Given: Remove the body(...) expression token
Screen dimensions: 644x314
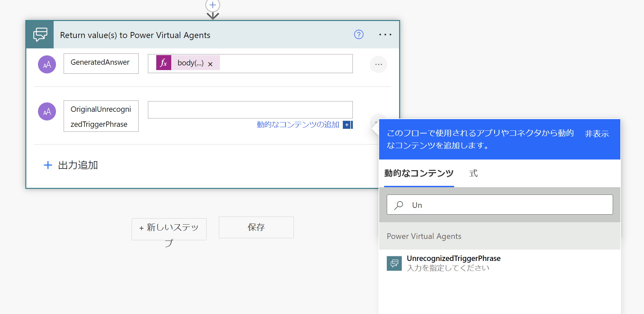Looking at the screenshot, I should [210, 64].
